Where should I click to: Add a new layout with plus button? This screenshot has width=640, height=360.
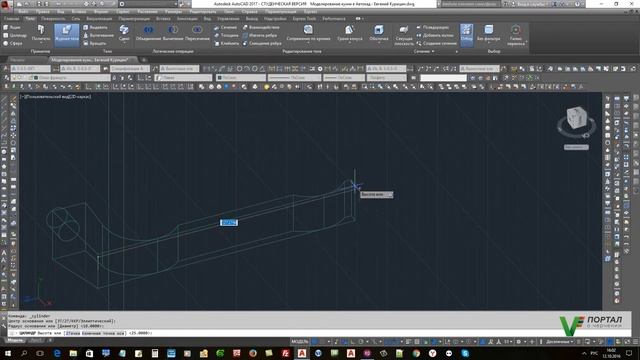51,340
